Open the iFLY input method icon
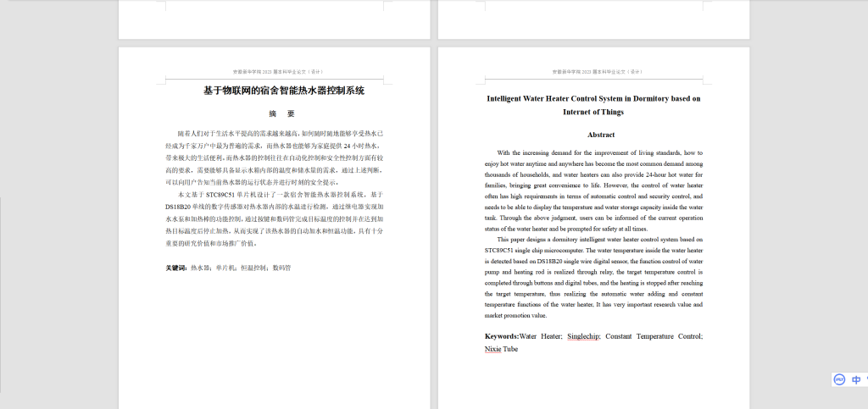The height and width of the screenshot is (409, 868). pos(840,379)
